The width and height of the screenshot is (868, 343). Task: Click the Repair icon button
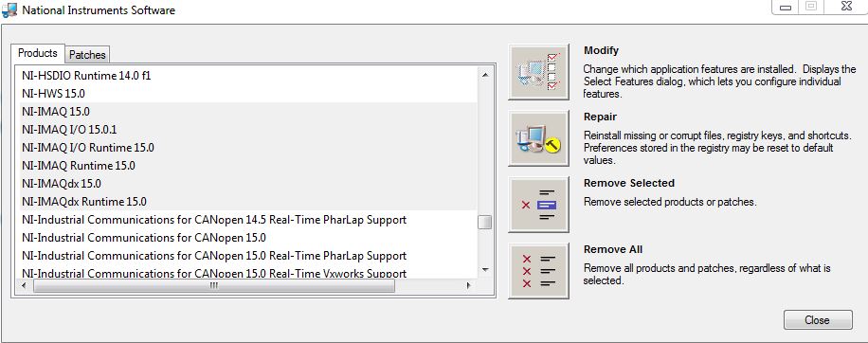point(538,138)
